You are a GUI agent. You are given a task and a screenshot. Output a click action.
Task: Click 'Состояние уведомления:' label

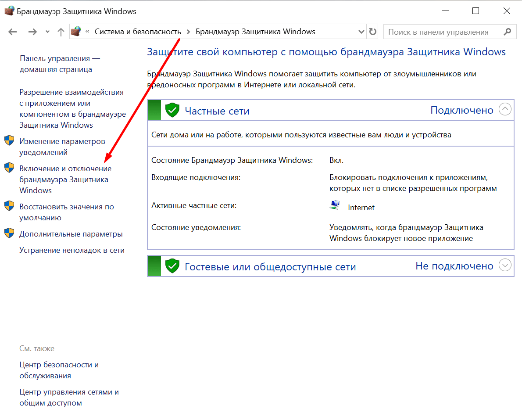[x=196, y=228]
